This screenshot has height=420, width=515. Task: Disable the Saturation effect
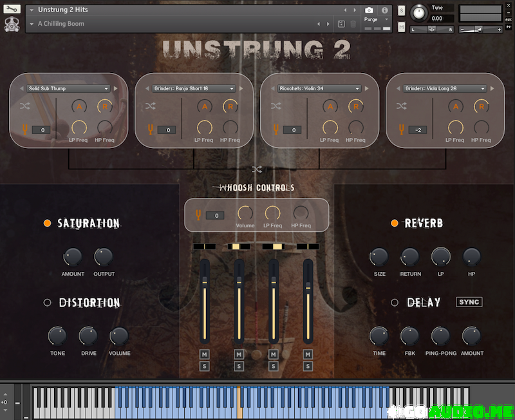pyautogui.click(x=47, y=224)
